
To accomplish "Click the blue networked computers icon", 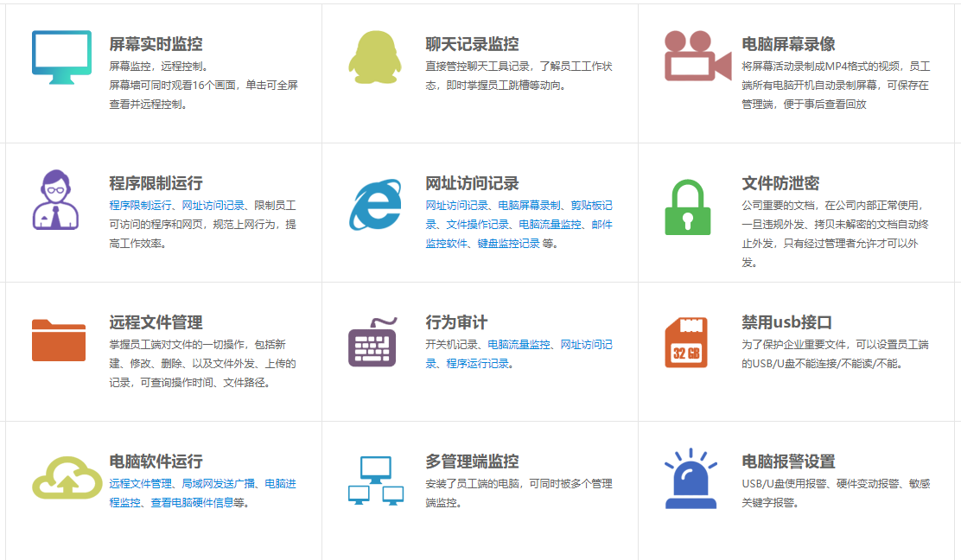I will tap(376, 480).
